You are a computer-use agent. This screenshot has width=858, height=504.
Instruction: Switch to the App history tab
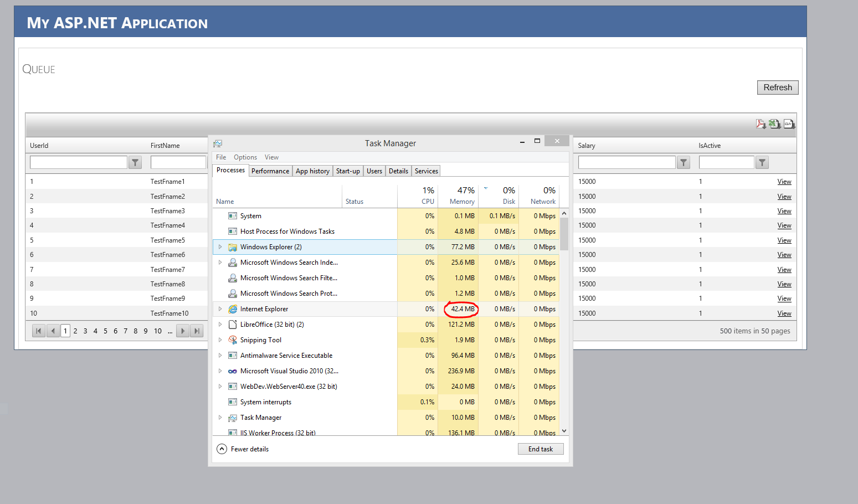coord(312,171)
